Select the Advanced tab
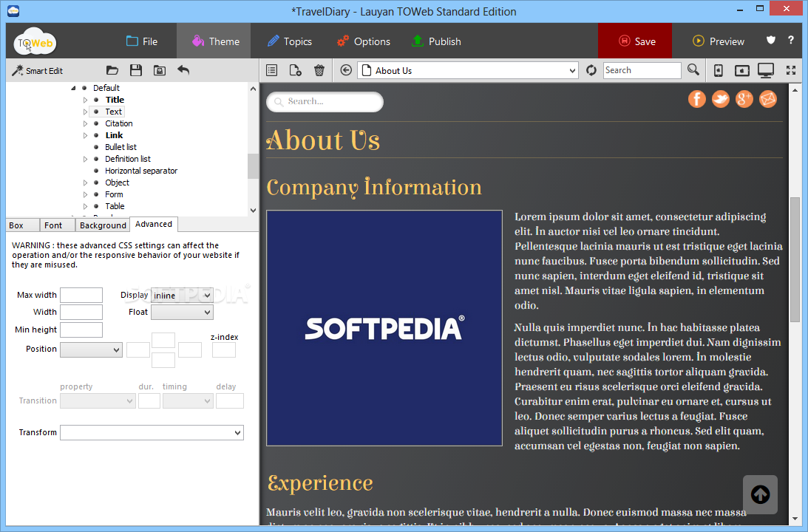This screenshot has height=532, width=808. tap(154, 224)
